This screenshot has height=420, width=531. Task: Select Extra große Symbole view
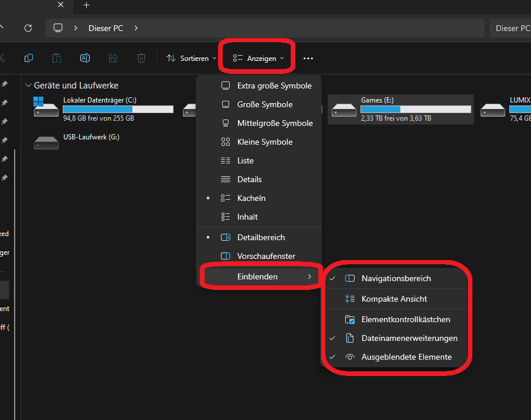[258, 86]
